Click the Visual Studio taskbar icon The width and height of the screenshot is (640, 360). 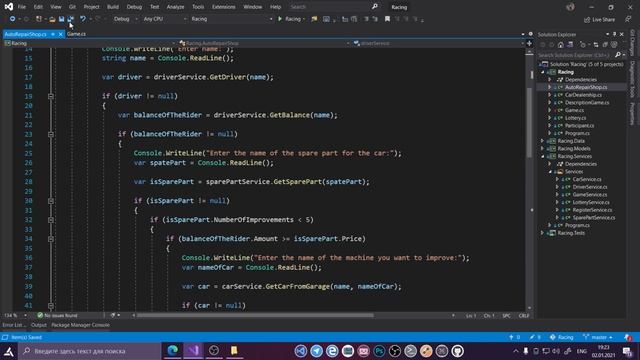point(193,351)
